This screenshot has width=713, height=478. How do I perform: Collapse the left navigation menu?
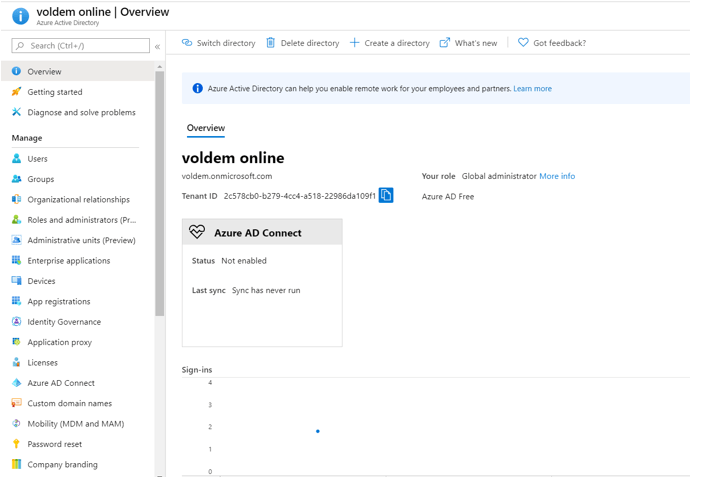point(157,46)
